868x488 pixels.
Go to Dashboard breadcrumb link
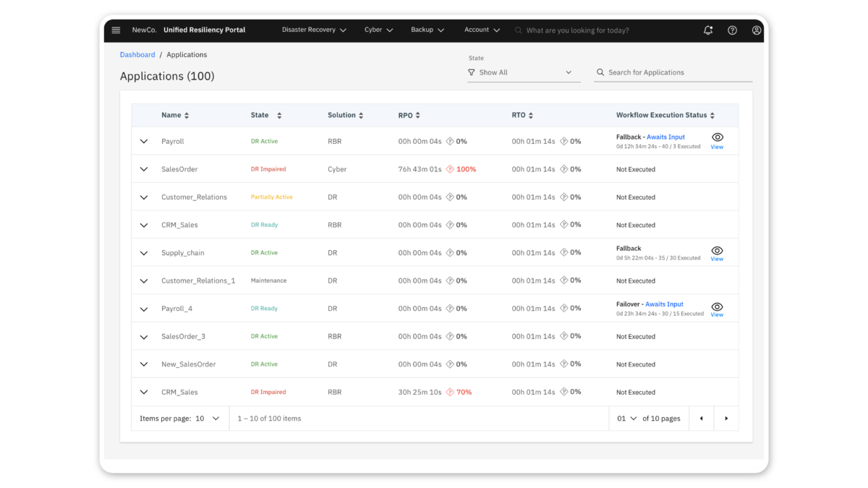[x=137, y=55]
